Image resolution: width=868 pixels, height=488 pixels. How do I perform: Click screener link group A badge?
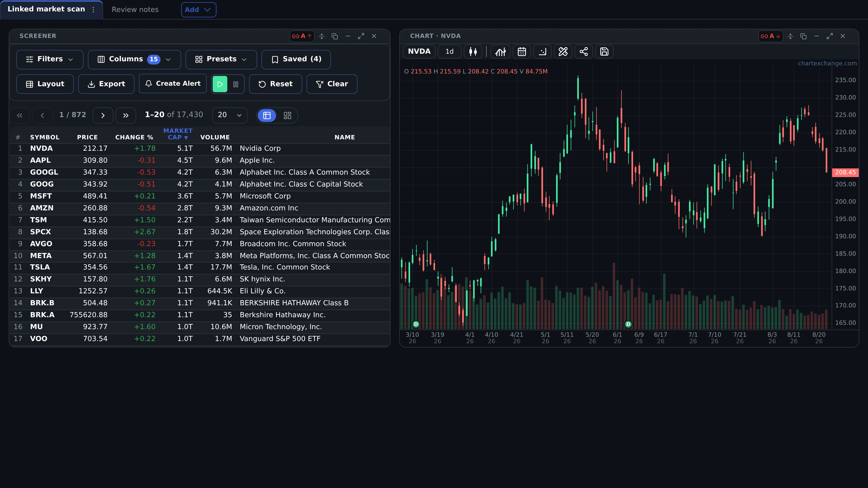302,36
